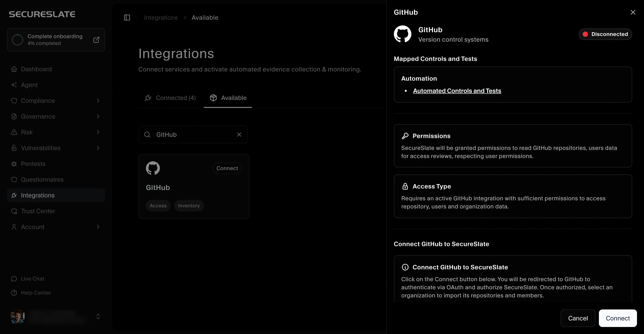The image size is (644, 334).
Task: Open the Trust Center section
Action: pyautogui.click(x=38, y=211)
